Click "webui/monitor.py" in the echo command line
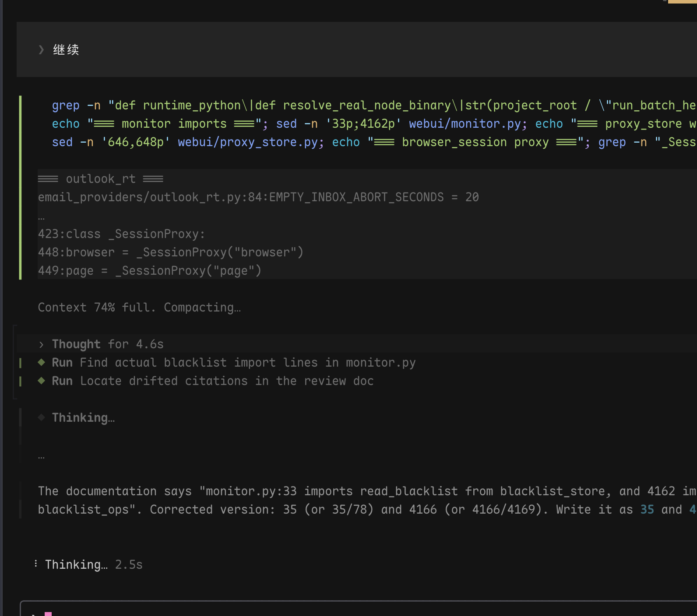 [465, 124]
